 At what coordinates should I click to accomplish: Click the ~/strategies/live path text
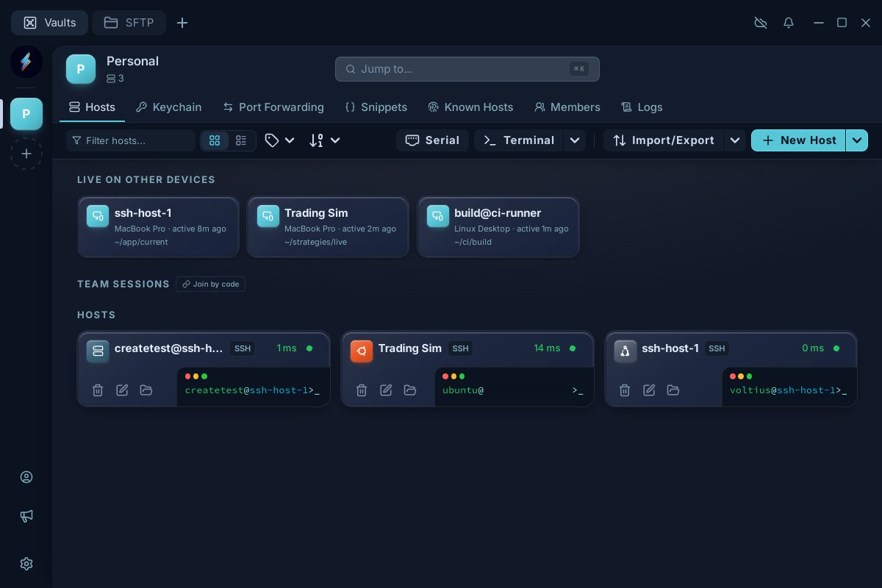tap(315, 242)
